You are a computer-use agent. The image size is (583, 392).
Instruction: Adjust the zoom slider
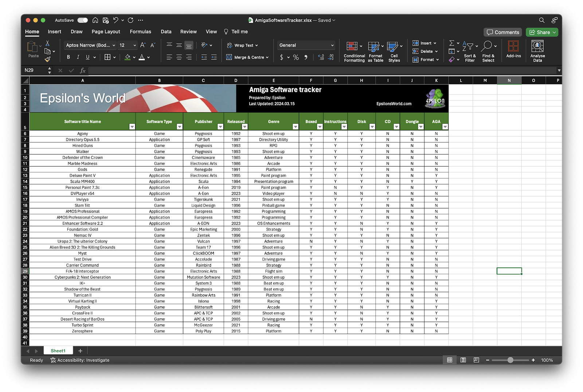510,360
